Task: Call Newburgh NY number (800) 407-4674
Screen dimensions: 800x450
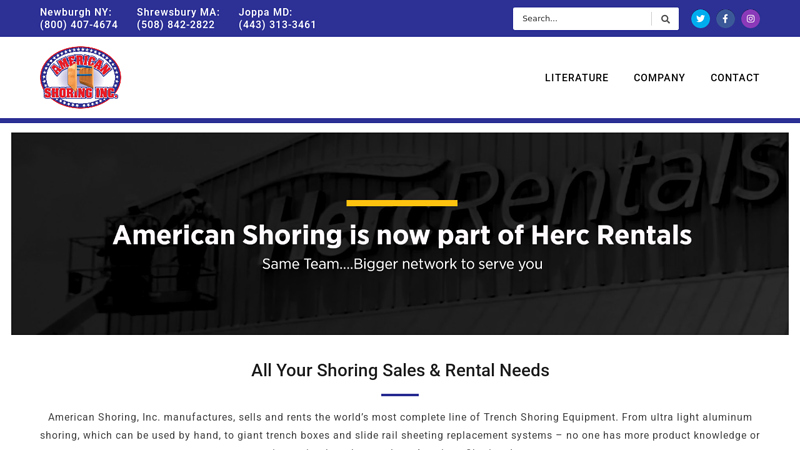Action: (x=79, y=24)
